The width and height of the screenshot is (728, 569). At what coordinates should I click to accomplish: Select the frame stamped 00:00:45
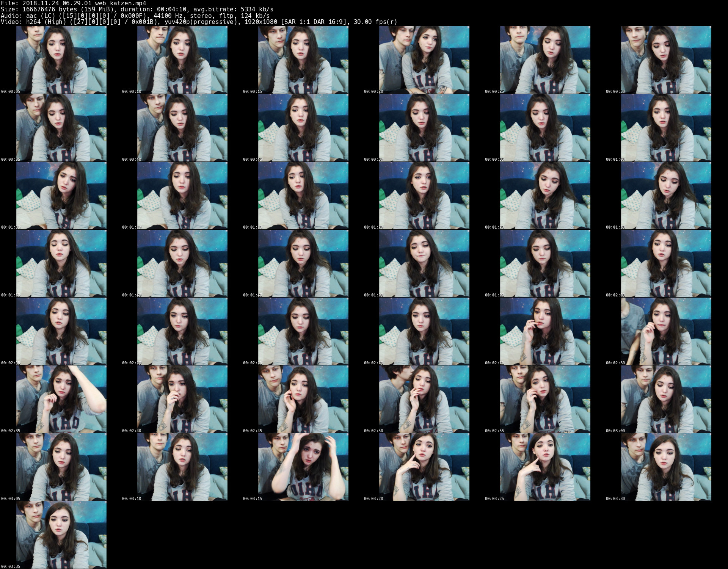(x=303, y=128)
